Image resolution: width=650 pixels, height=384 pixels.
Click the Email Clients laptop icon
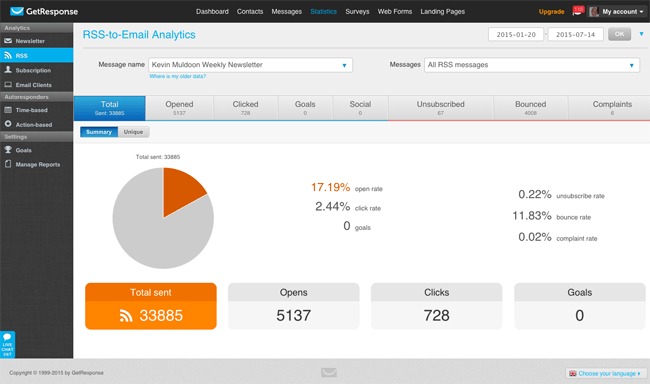(8, 85)
